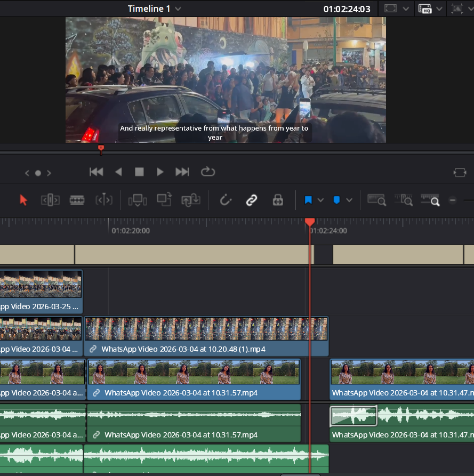Click the Overwrite Clip toolbar icon
The image size is (474, 476).
click(x=164, y=200)
